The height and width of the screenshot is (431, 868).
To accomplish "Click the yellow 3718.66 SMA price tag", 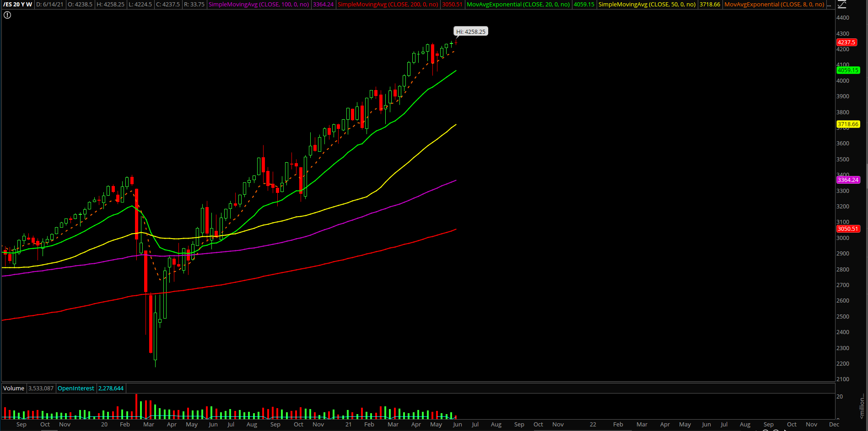I will (848, 124).
